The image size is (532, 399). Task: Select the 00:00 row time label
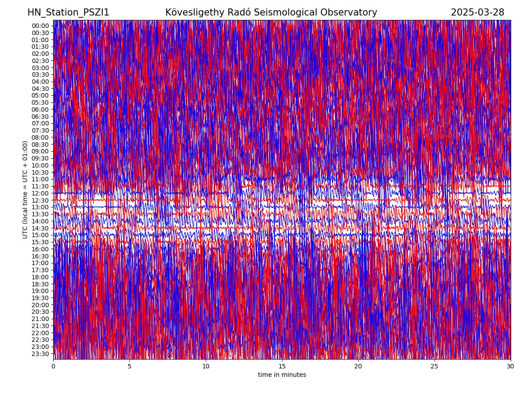[x=40, y=26]
